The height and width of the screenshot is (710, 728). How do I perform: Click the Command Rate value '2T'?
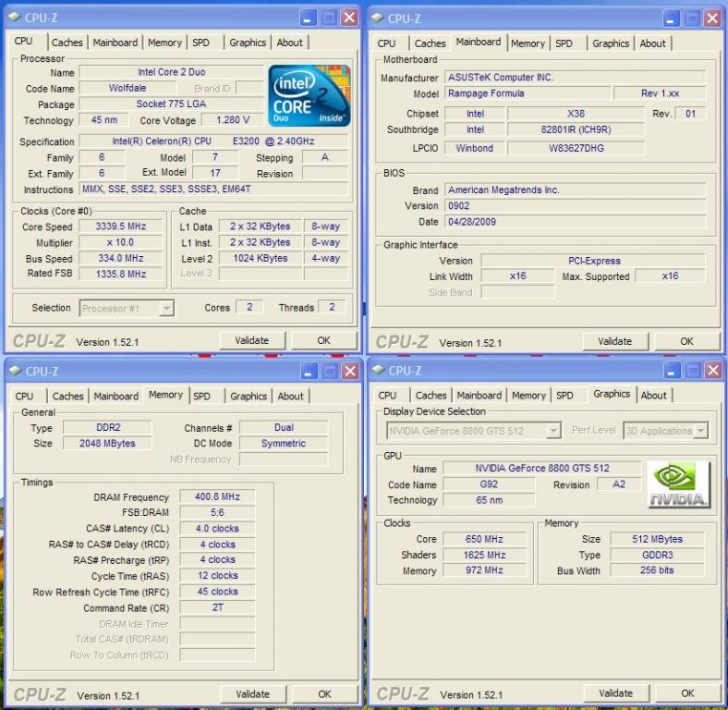[x=217, y=607]
